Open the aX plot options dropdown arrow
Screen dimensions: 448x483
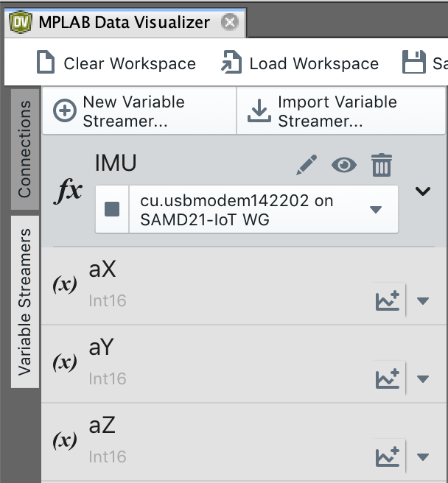pyautogui.click(x=423, y=300)
